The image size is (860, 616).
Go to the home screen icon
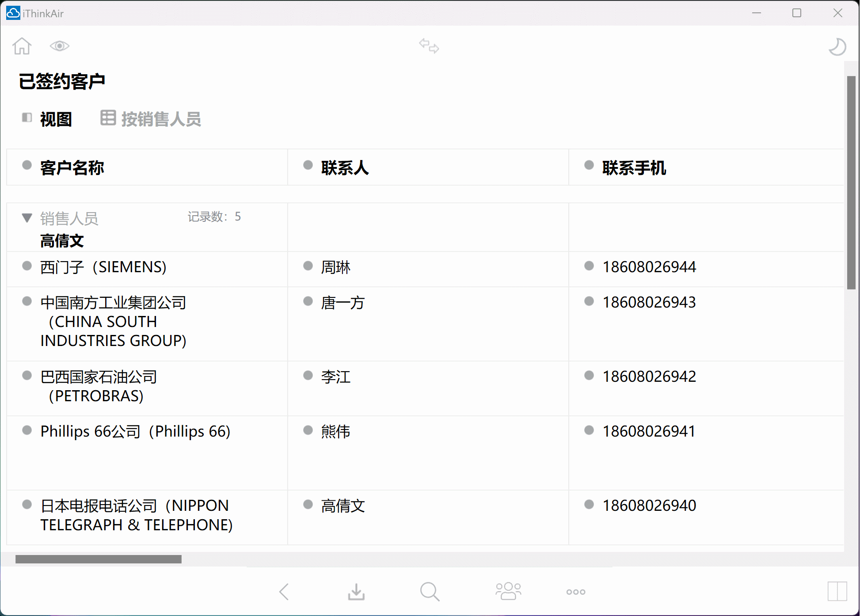point(22,46)
